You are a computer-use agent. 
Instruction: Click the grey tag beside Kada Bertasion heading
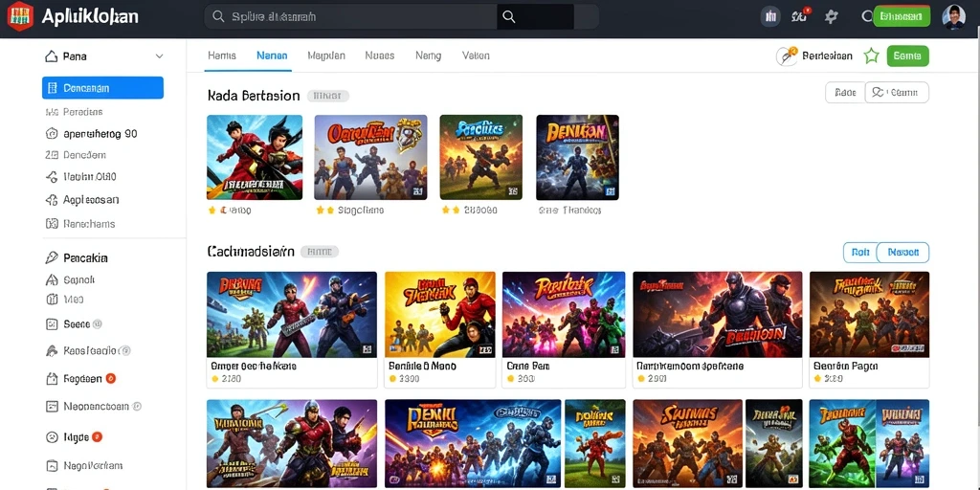pos(327,96)
